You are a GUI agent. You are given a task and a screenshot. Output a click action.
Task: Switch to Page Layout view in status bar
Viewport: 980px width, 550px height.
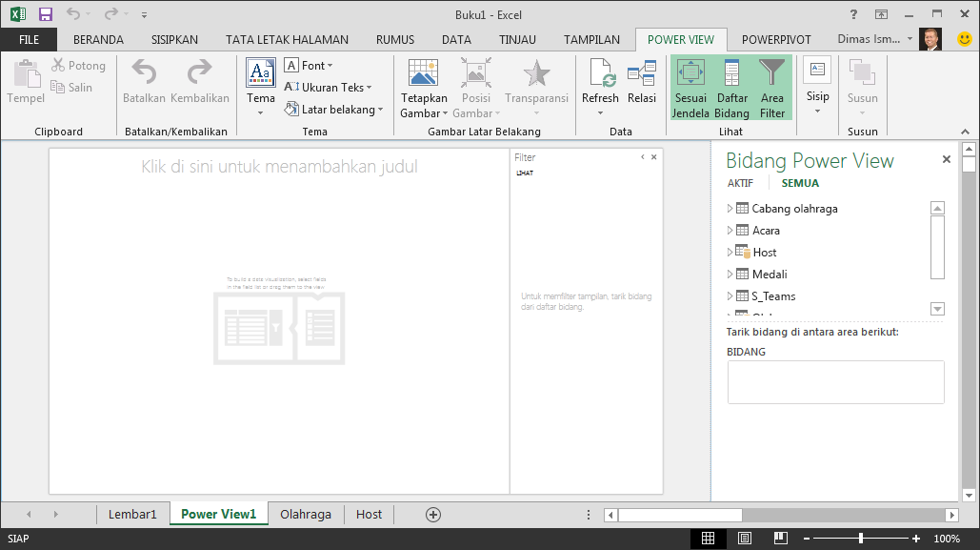(745, 539)
